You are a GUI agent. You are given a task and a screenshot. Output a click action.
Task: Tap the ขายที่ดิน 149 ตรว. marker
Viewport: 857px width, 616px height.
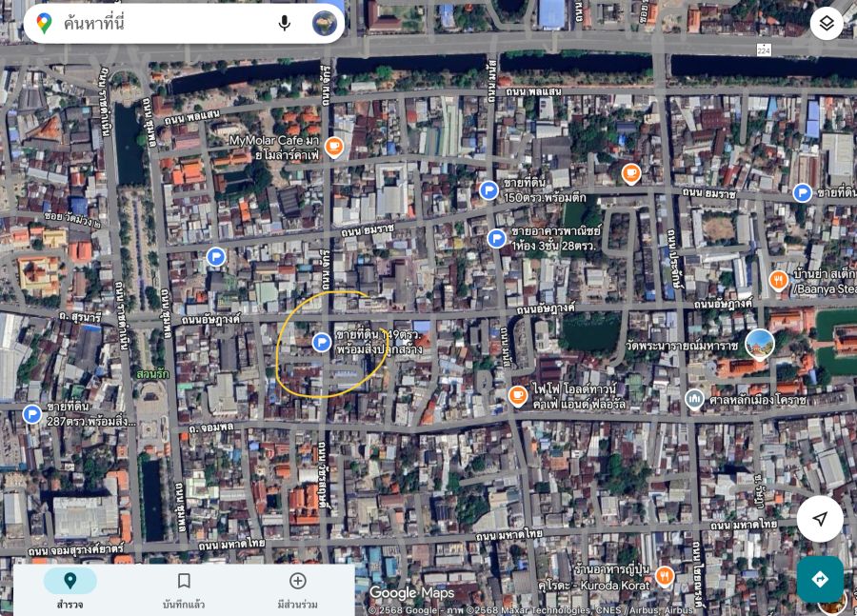coord(322,342)
